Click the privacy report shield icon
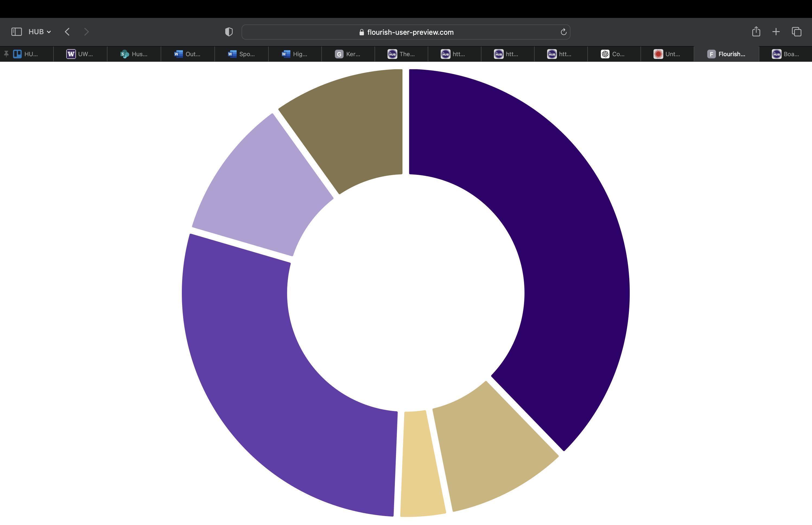Screen dimensions: 812x525 [x=229, y=32]
